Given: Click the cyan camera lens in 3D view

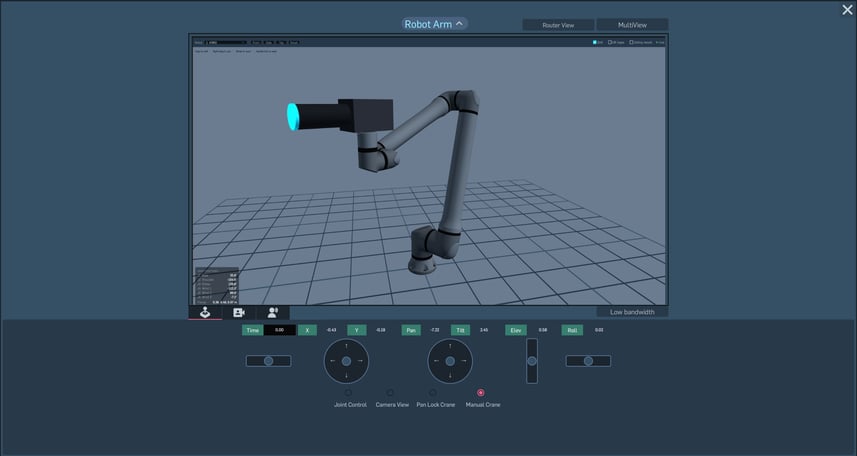Looking at the screenshot, I should [x=293, y=116].
